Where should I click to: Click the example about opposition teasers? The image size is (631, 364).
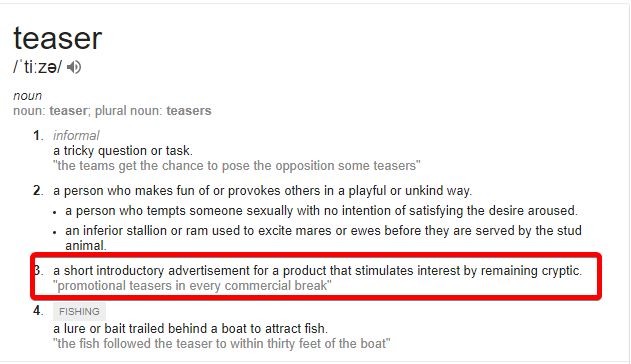(x=237, y=166)
